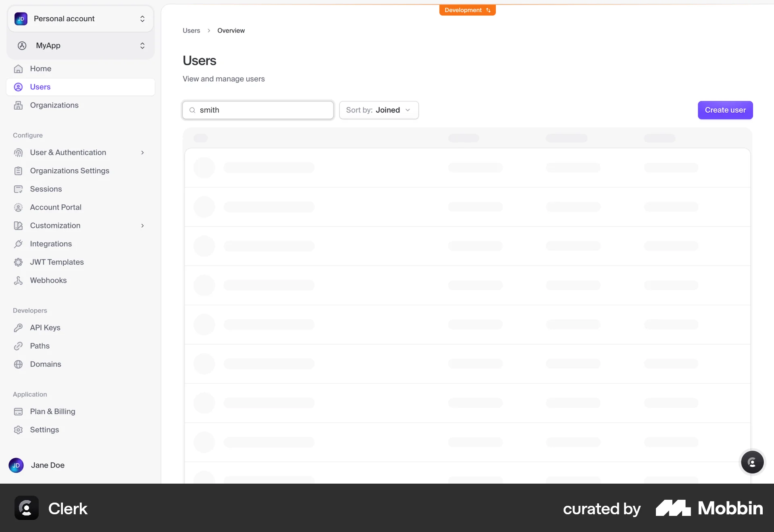Open API Keys via its key icon
774x532 pixels.
tap(19, 328)
